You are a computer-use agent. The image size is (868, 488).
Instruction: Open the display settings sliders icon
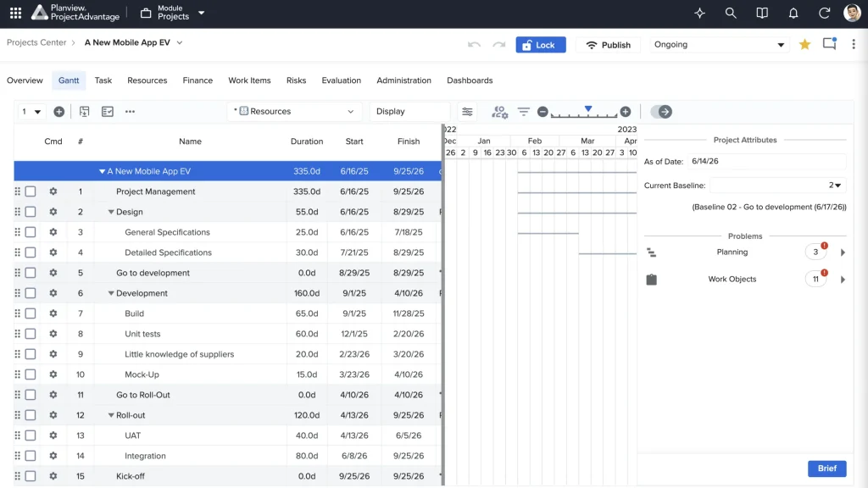coord(467,112)
